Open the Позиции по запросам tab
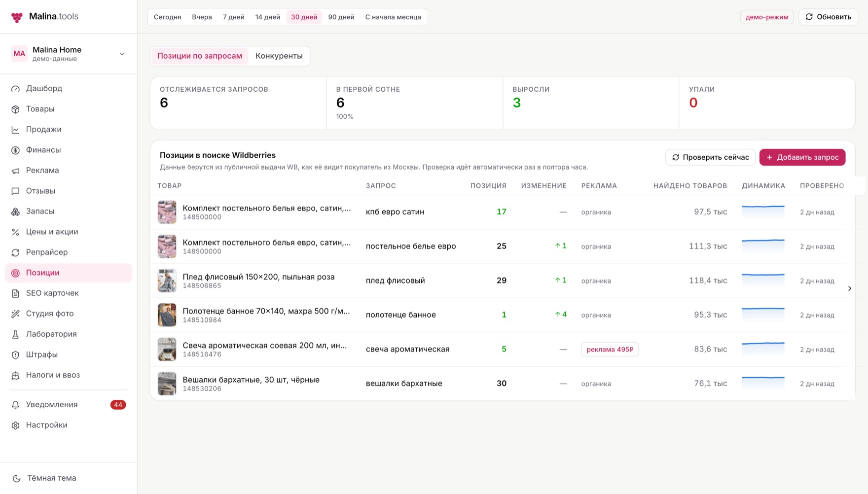Viewport: 868px width, 494px height. pos(200,56)
